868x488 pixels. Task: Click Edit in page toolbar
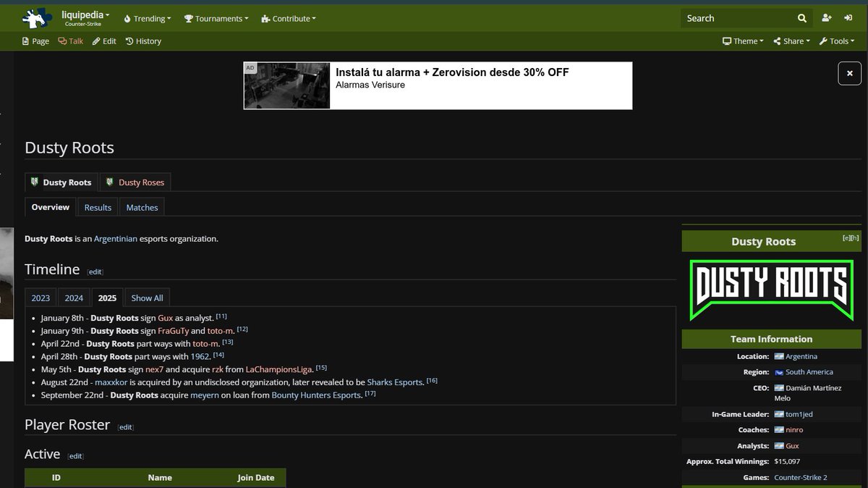click(104, 41)
